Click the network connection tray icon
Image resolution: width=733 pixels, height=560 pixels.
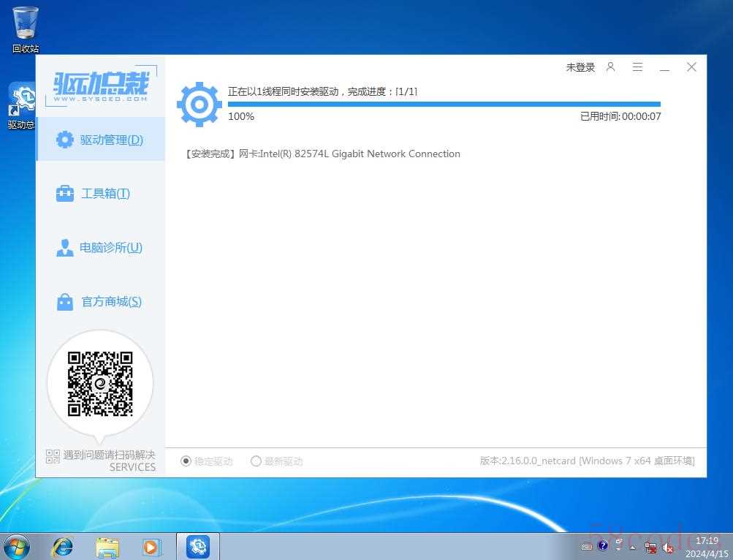tap(650, 547)
